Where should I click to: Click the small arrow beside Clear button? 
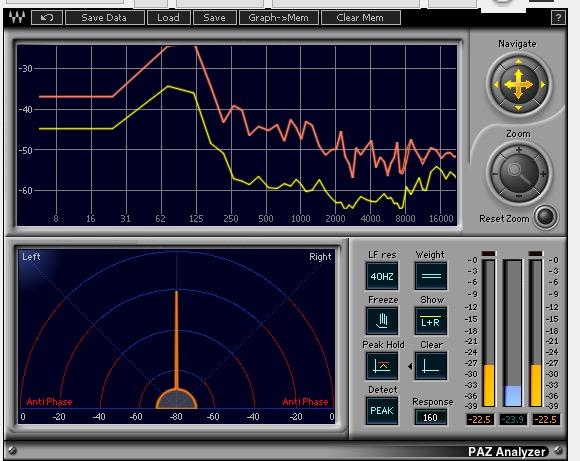tap(410, 366)
